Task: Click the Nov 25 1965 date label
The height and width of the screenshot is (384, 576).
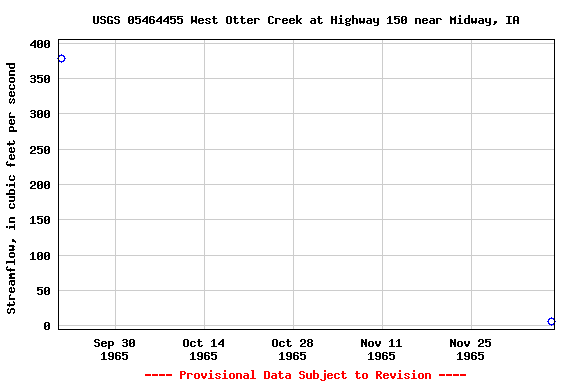Action: click(x=471, y=349)
